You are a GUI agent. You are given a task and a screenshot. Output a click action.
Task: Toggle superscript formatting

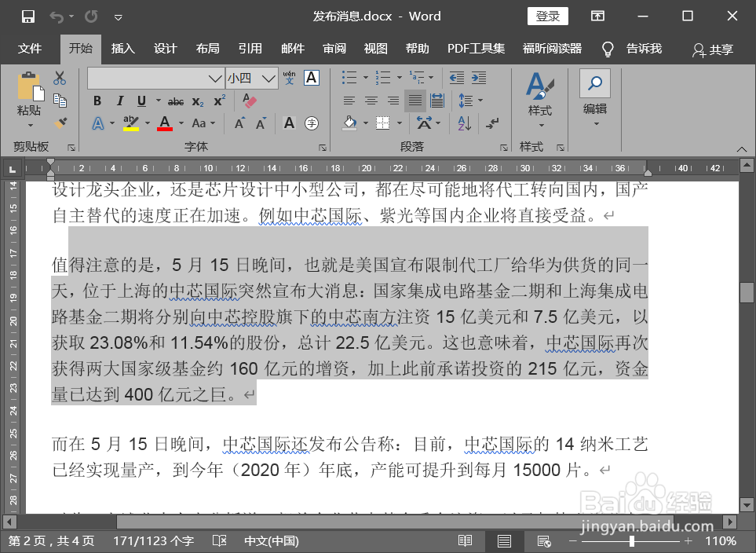(219, 101)
